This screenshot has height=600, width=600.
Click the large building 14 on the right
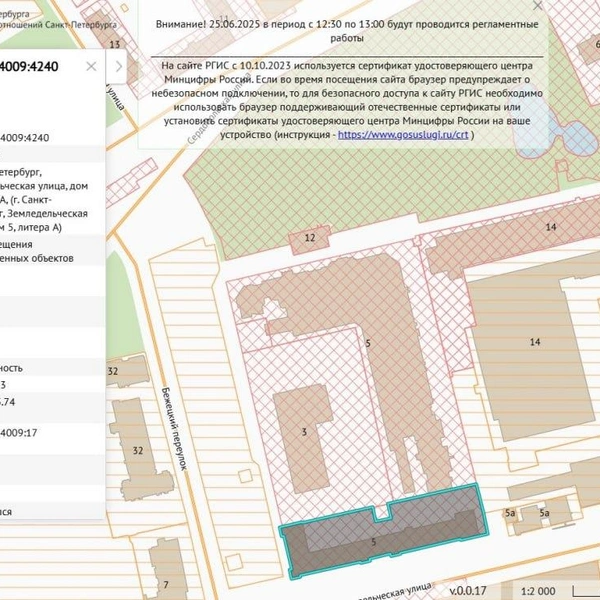point(535,342)
